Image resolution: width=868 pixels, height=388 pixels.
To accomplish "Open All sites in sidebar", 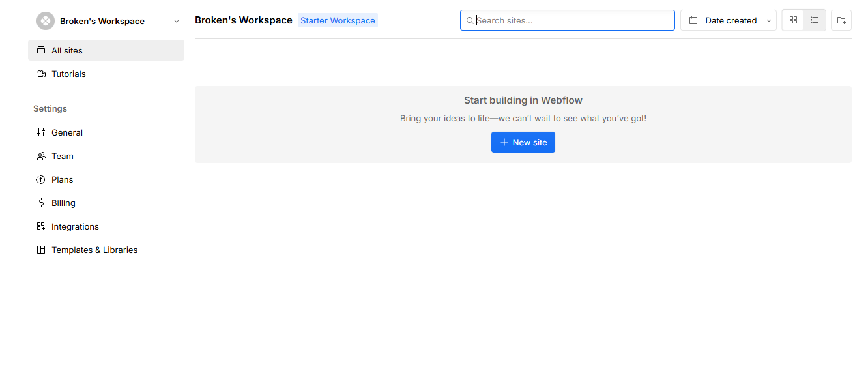I will (106, 50).
